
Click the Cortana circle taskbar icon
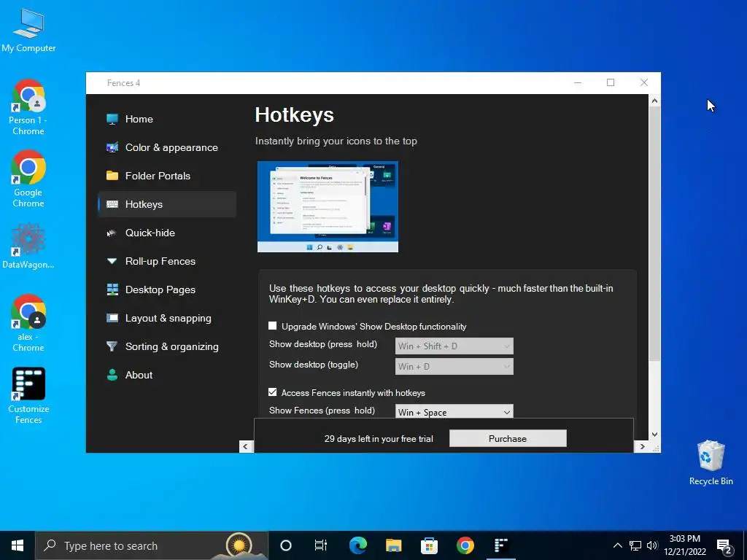pos(286,545)
